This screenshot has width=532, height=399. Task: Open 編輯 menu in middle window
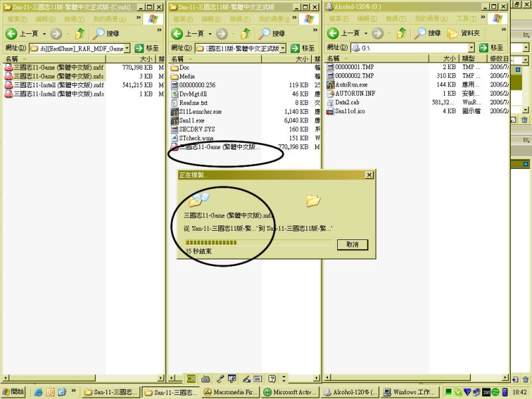pos(211,19)
